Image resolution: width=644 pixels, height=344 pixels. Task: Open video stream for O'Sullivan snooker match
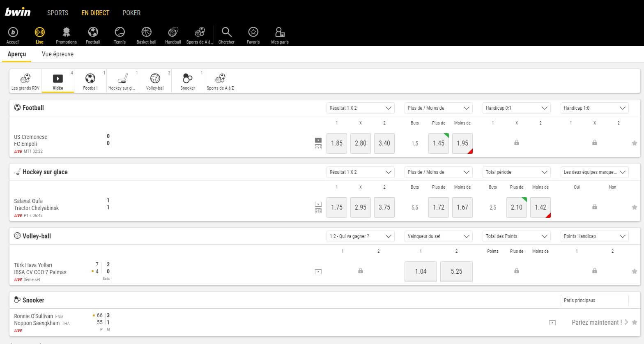pos(552,323)
